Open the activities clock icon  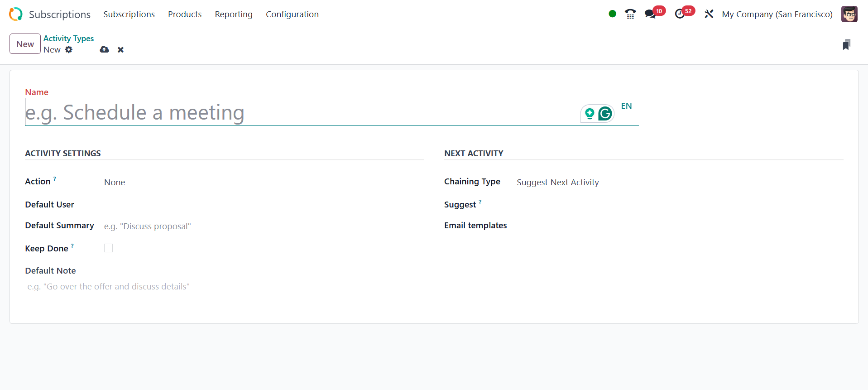(x=680, y=14)
